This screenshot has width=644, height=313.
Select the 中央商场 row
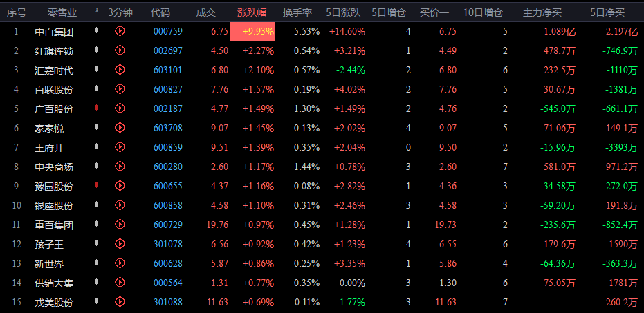click(322, 167)
